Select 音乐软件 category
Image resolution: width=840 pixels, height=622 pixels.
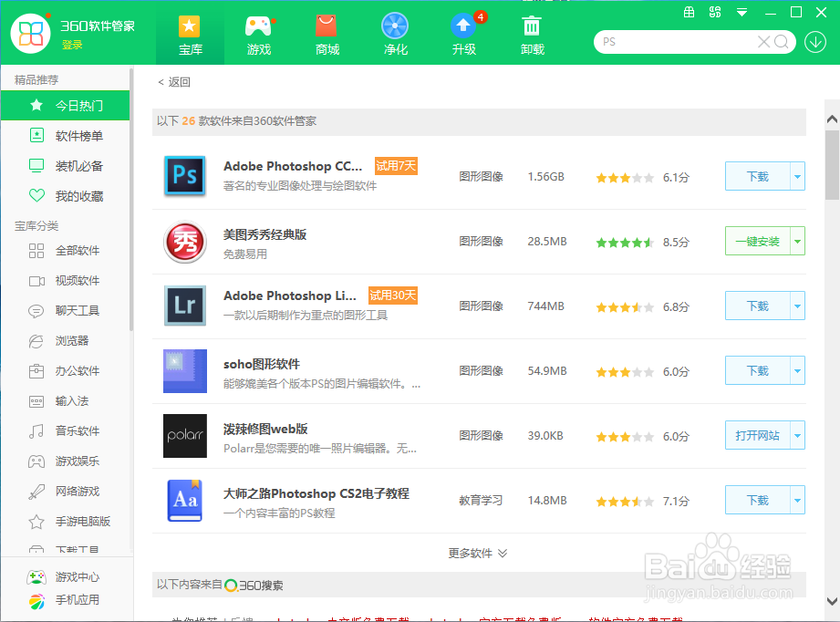tap(66, 430)
